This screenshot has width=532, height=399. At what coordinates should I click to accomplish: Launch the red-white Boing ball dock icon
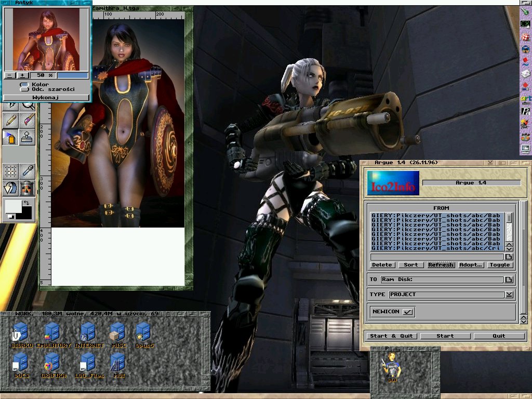coord(525,37)
